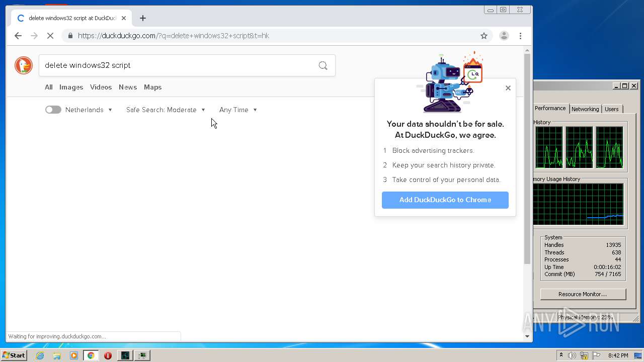Click the volume speaker tray icon
This screenshot has height=362, width=644.
[572, 355]
